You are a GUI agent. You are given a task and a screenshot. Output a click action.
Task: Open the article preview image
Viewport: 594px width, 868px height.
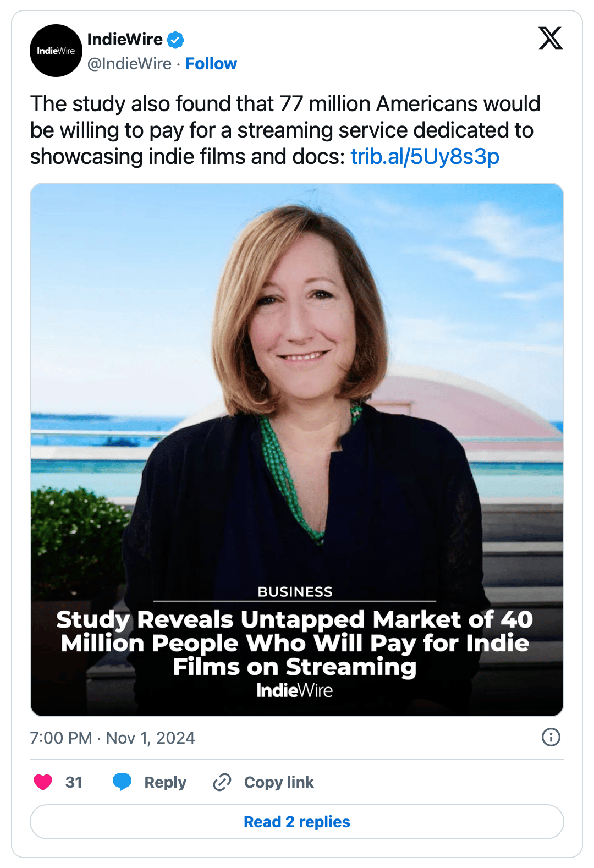(x=297, y=449)
